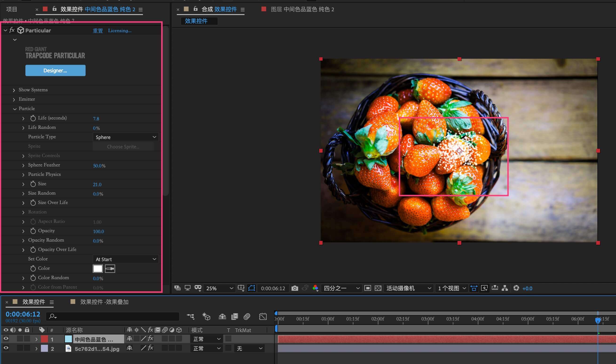Click the Color eyedropper icon
The width and height of the screenshot is (616, 364).
pyautogui.click(x=110, y=269)
